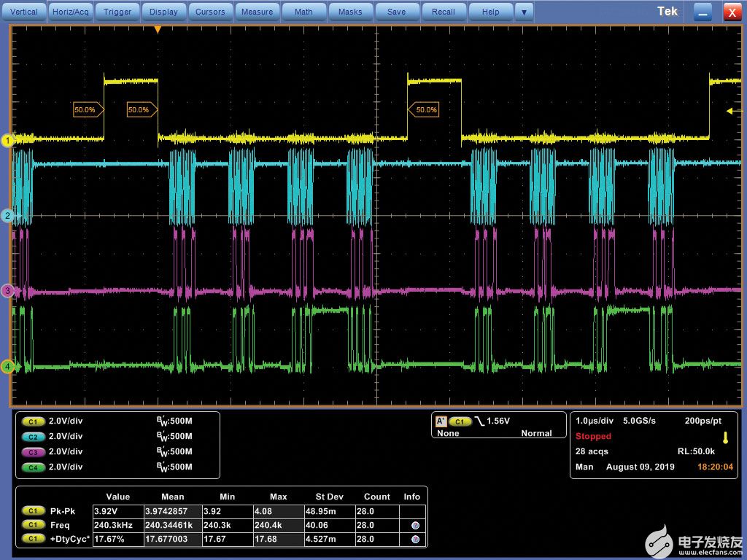
Task: Close the oscilloscope application with the red X
Action: point(732,12)
